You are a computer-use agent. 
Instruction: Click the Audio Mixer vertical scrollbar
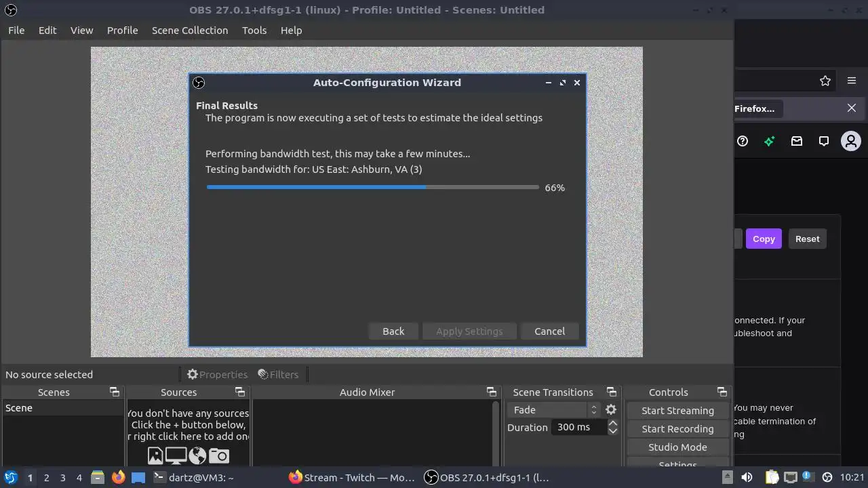[496, 432]
